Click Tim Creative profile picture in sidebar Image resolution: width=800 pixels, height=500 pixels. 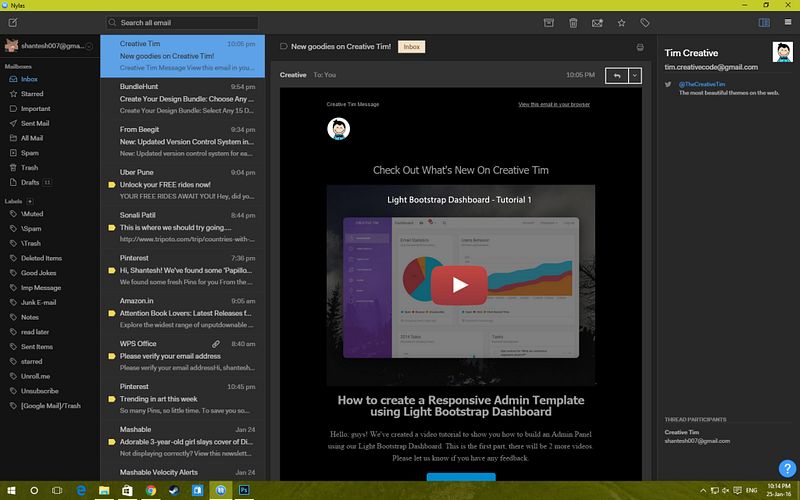(782, 52)
